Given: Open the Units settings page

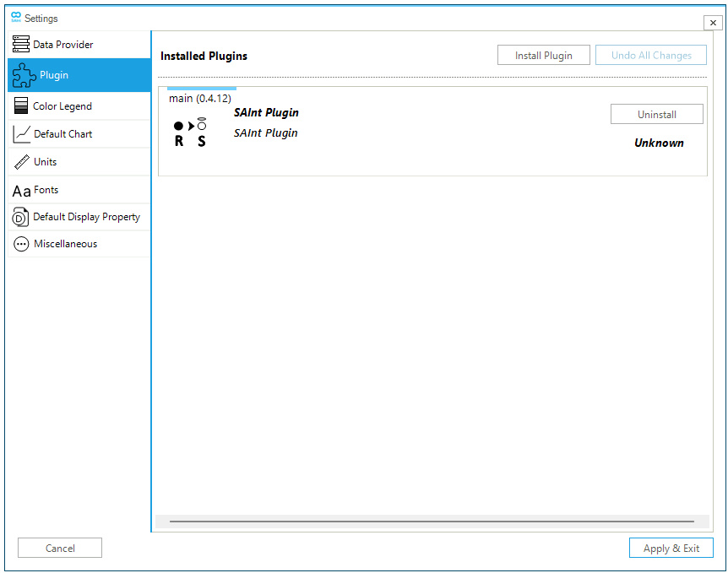Looking at the screenshot, I should click(79, 162).
